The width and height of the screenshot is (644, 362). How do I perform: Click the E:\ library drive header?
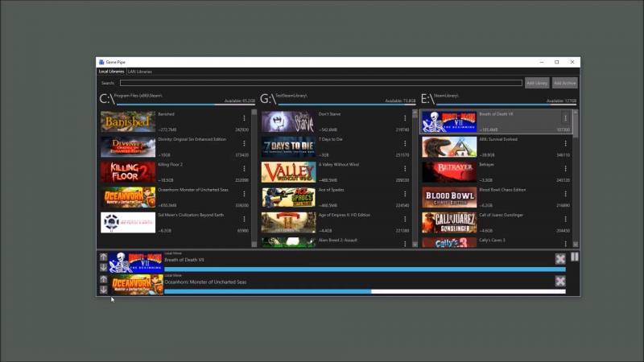click(427, 99)
